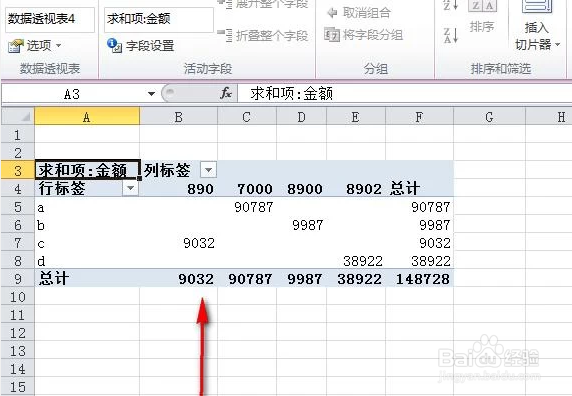
Task: Select column D header
Action: coord(301,117)
